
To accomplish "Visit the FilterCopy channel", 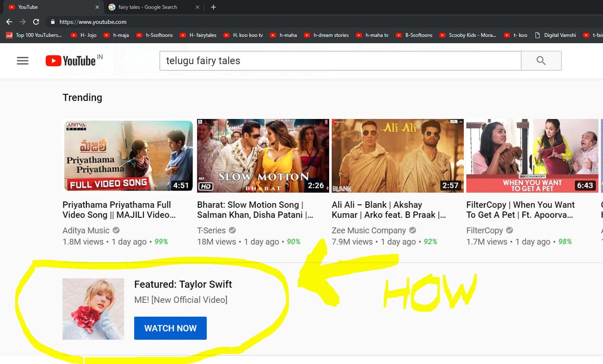I will coord(484,230).
